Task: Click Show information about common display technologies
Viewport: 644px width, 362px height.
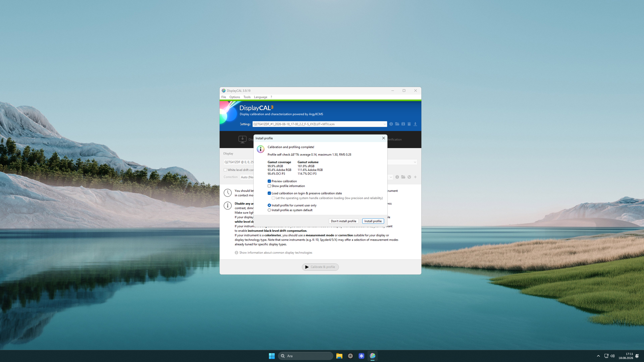Action: point(276,253)
